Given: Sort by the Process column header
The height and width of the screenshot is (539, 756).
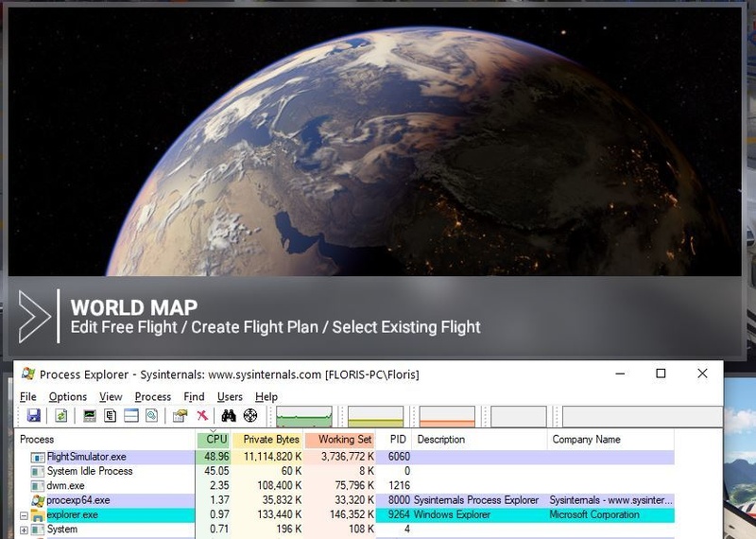Looking at the screenshot, I should pos(105,440).
